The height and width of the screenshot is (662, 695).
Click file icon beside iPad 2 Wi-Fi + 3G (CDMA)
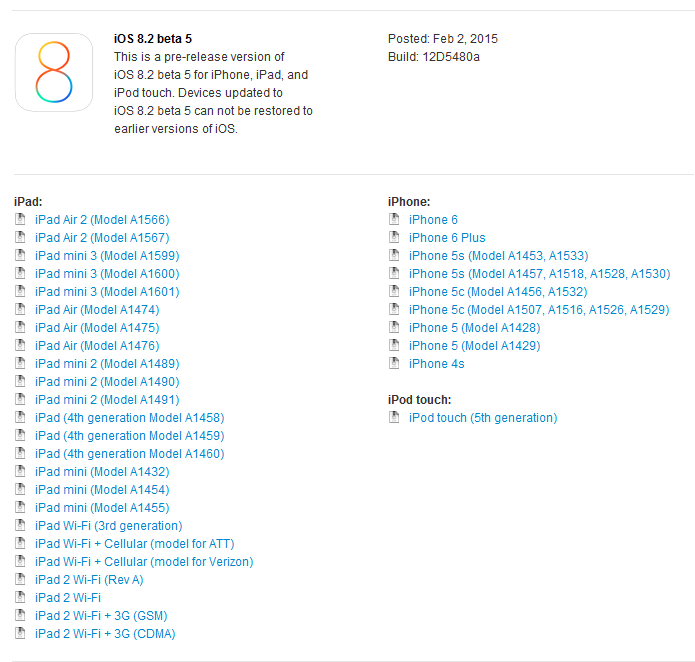pyautogui.click(x=20, y=634)
